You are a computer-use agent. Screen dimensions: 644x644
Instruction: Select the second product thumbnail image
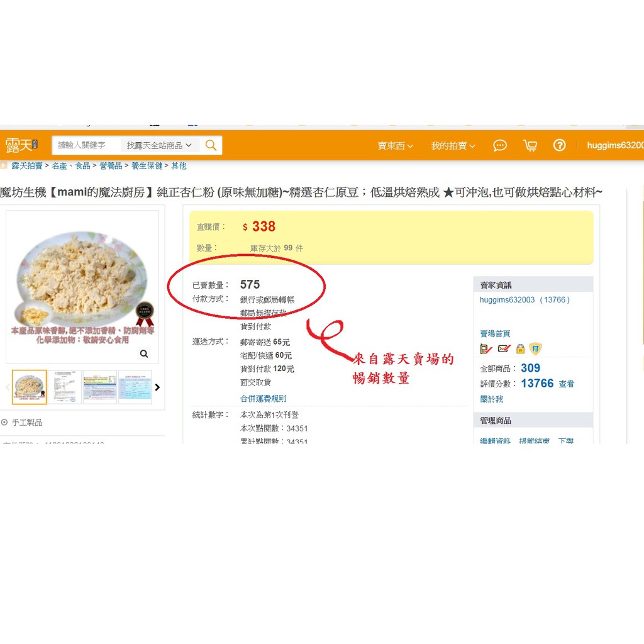coord(65,387)
